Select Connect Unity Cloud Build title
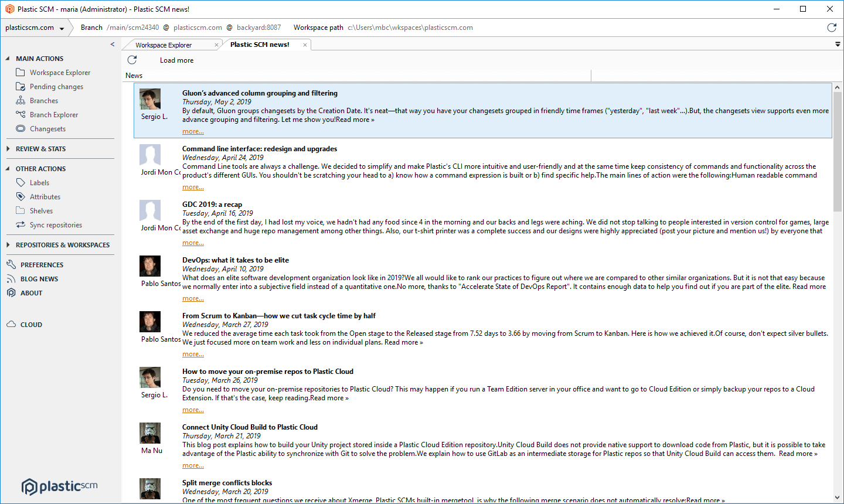 (250, 427)
